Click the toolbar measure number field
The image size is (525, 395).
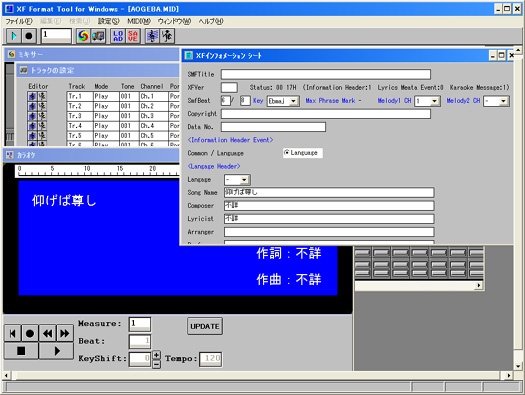coord(56,35)
